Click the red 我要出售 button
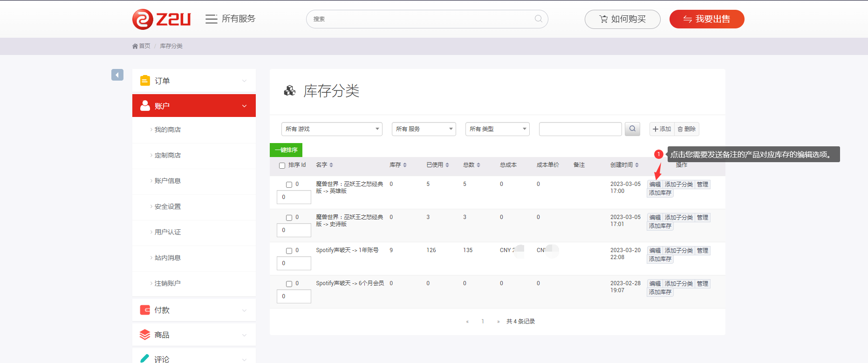The image size is (868, 363). 706,19
